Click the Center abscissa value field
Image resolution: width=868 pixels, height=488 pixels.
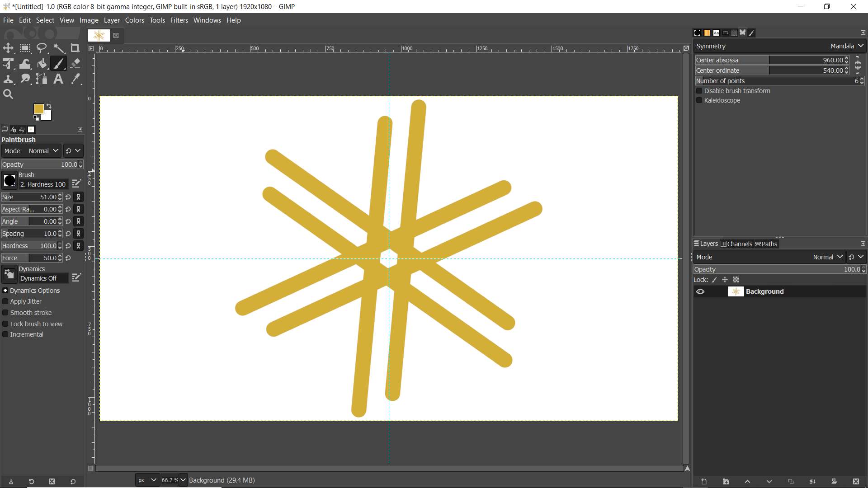coord(807,60)
